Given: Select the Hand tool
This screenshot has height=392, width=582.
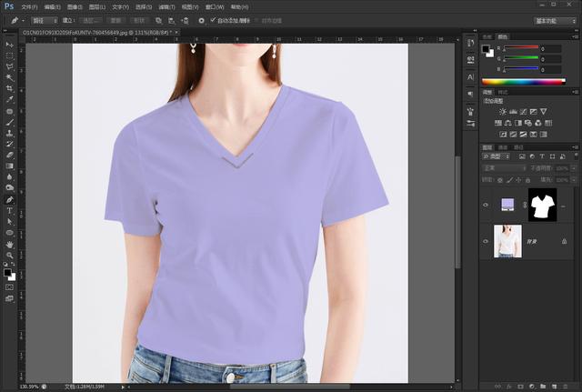Looking at the screenshot, I should 9,244.
